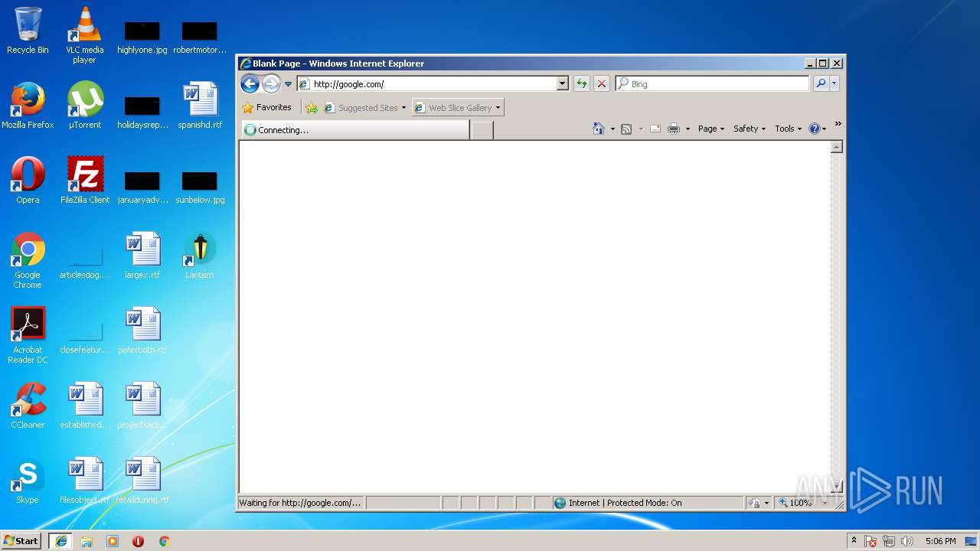The width and height of the screenshot is (980, 551).
Task: Select the FileZilla Client desktop icon
Action: click(x=84, y=181)
